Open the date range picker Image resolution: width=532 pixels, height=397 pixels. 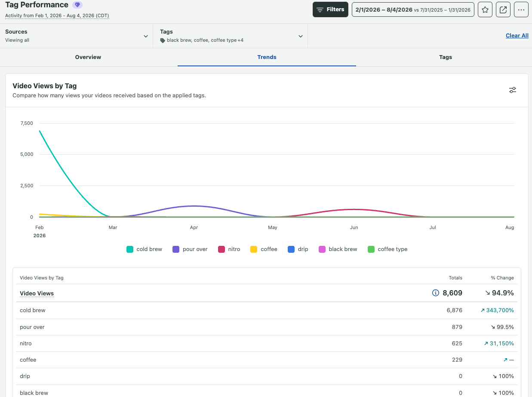pyautogui.click(x=413, y=9)
